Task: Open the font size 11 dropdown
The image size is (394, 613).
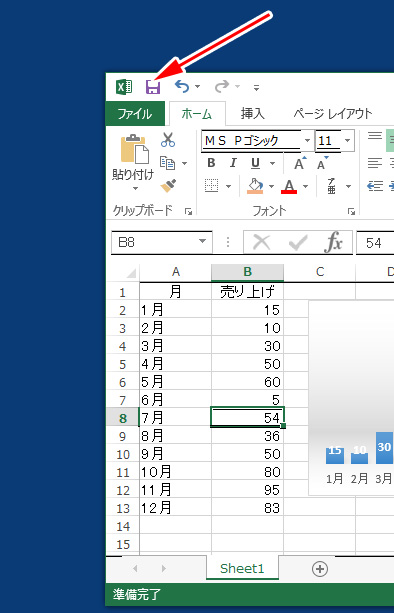Action: pos(347,140)
